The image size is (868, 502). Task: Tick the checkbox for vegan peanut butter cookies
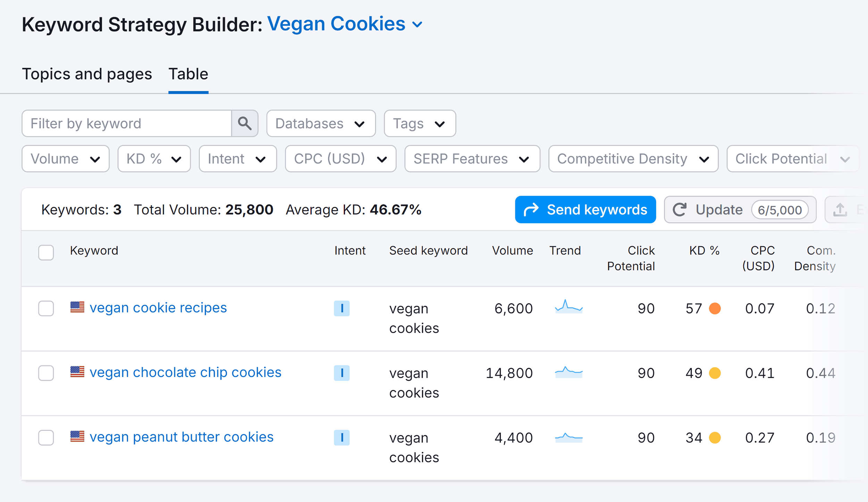click(46, 437)
